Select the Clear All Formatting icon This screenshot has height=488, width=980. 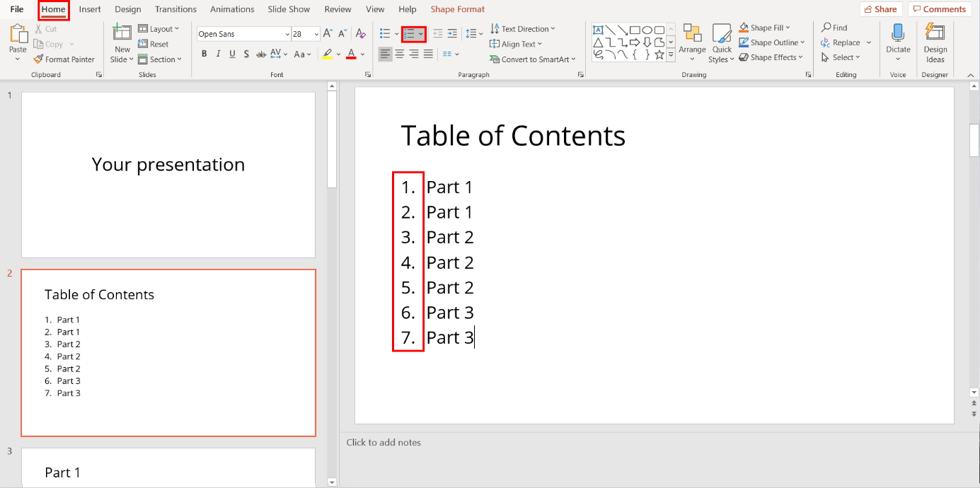[x=359, y=33]
